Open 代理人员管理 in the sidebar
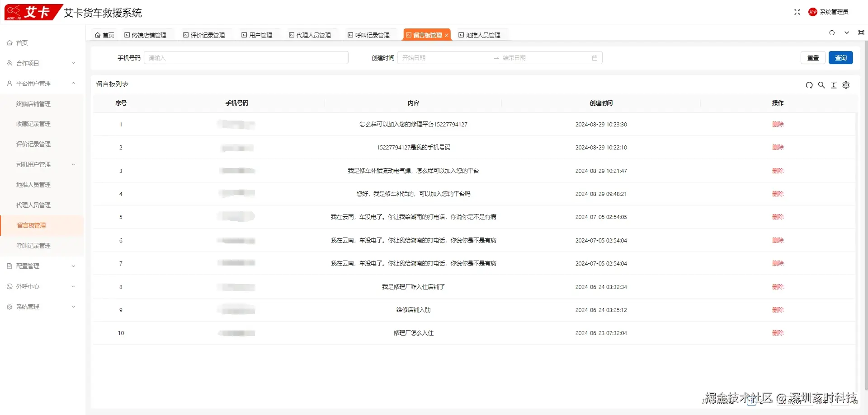Screen dimensions: 868x415 pyautogui.click(x=33, y=205)
